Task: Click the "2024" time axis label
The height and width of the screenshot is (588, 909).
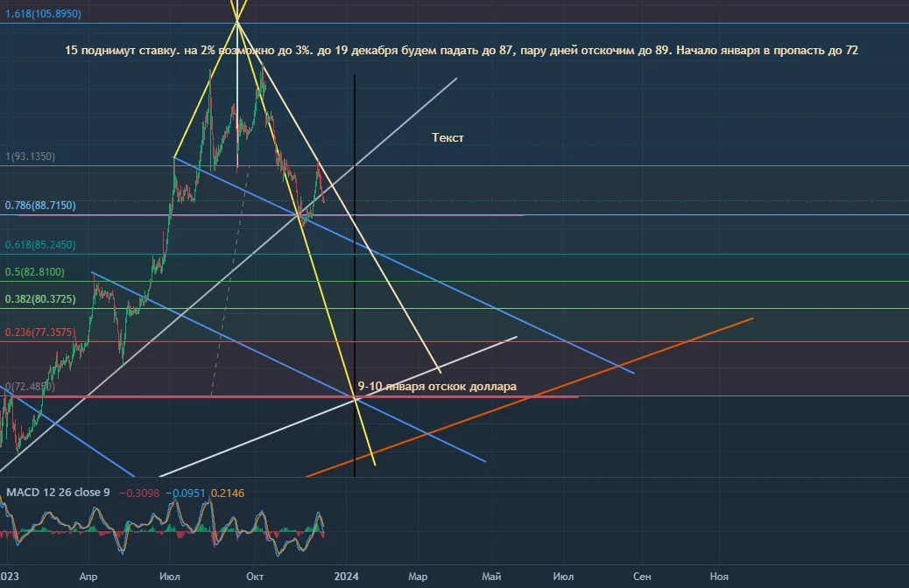Action: 346,577
